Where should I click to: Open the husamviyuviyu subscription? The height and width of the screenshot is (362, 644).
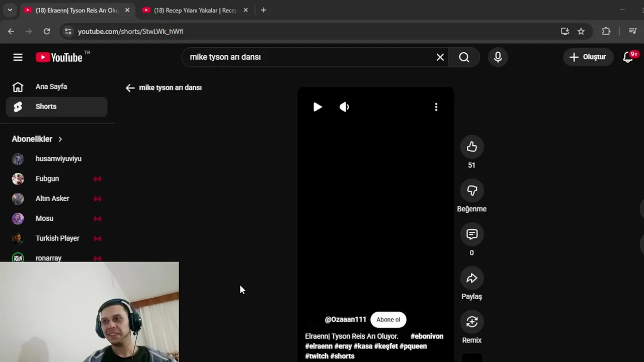56,159
